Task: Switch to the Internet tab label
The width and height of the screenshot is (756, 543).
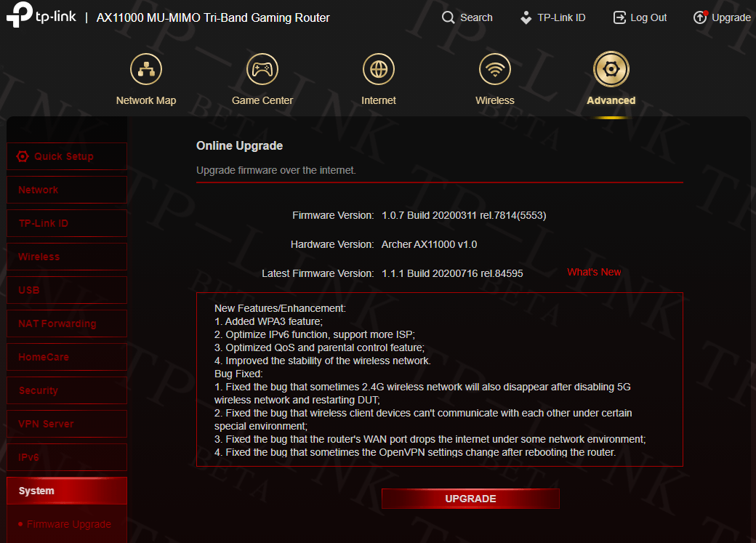Action: point(379,100)
